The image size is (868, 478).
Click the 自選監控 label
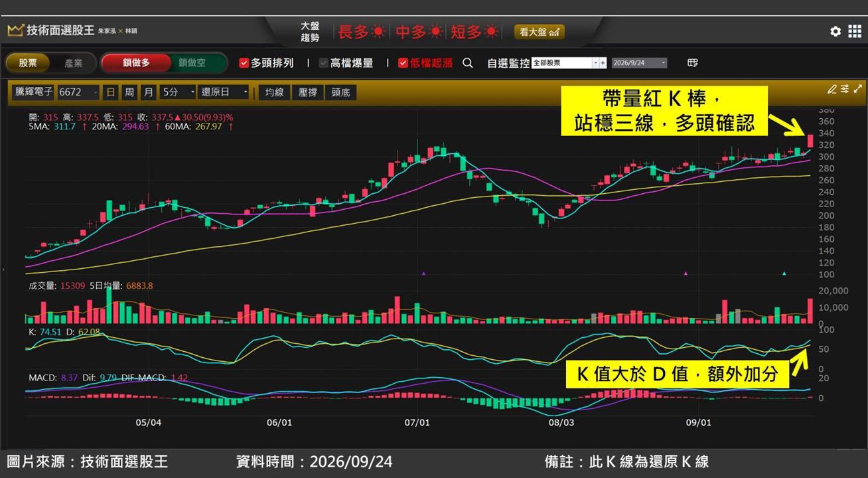[508, 63]
